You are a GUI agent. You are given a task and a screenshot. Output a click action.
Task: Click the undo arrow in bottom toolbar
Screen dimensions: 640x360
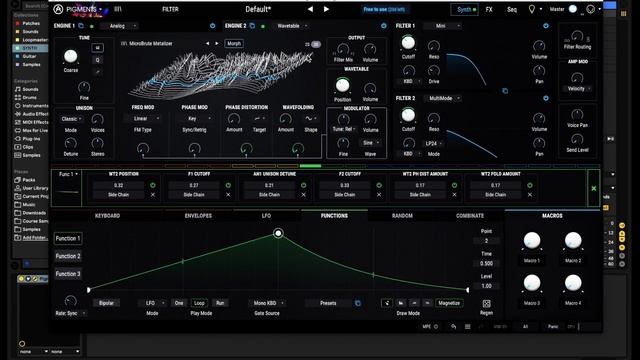453,327
